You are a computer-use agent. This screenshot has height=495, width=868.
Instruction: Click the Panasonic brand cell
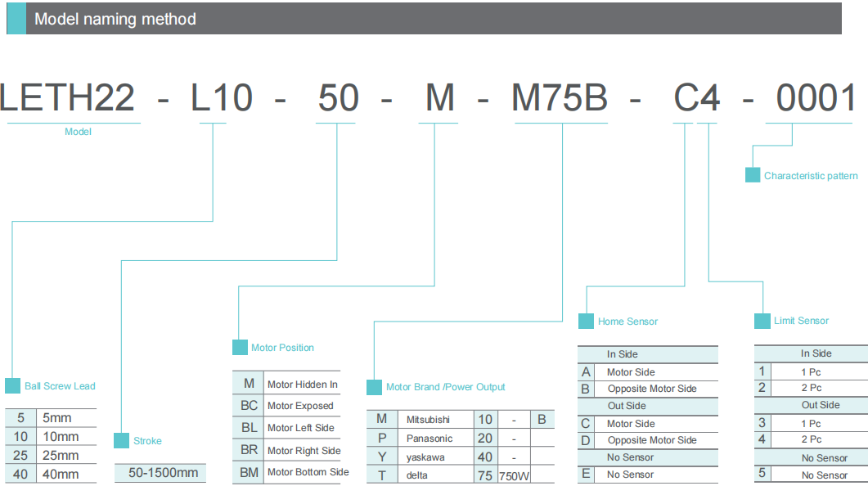point(429,439)
